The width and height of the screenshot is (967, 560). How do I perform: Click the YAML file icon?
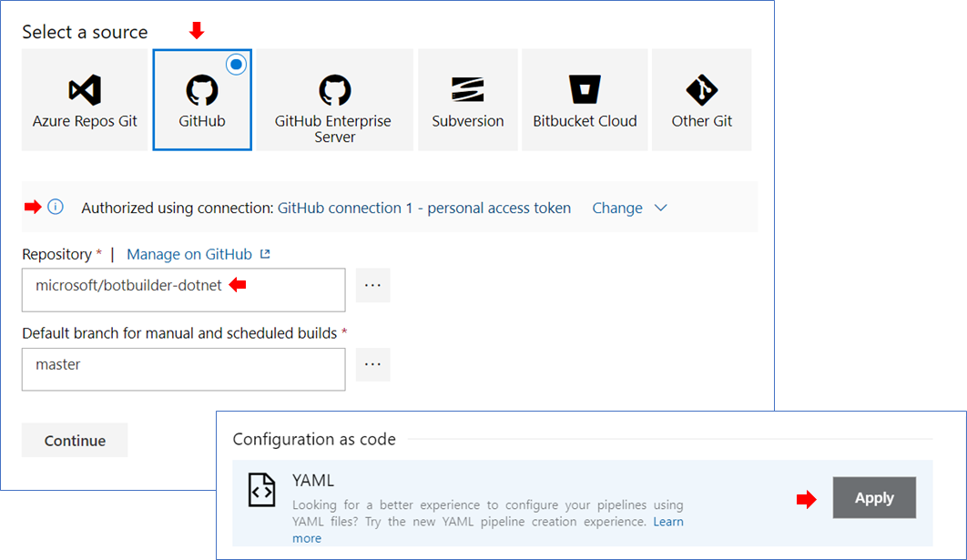pyautogui.click(x=261, y=490)
